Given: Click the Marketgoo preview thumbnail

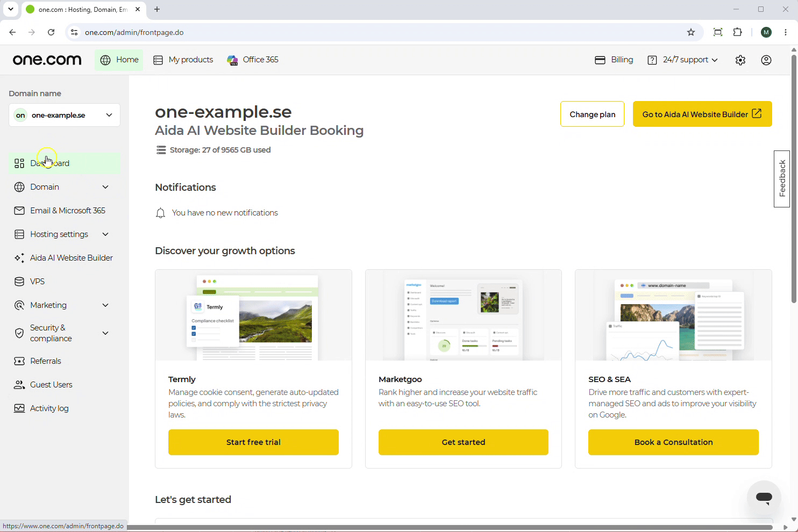Looking at the screenshot, I should point(464,315).
